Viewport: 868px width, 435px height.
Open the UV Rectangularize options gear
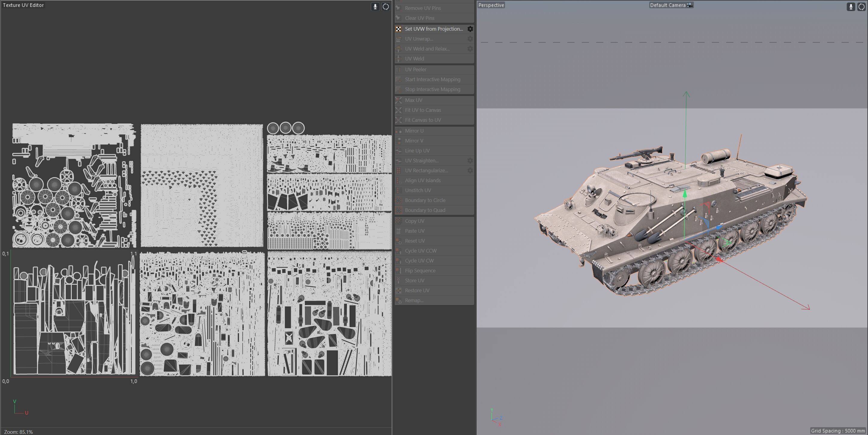(470, 171)
